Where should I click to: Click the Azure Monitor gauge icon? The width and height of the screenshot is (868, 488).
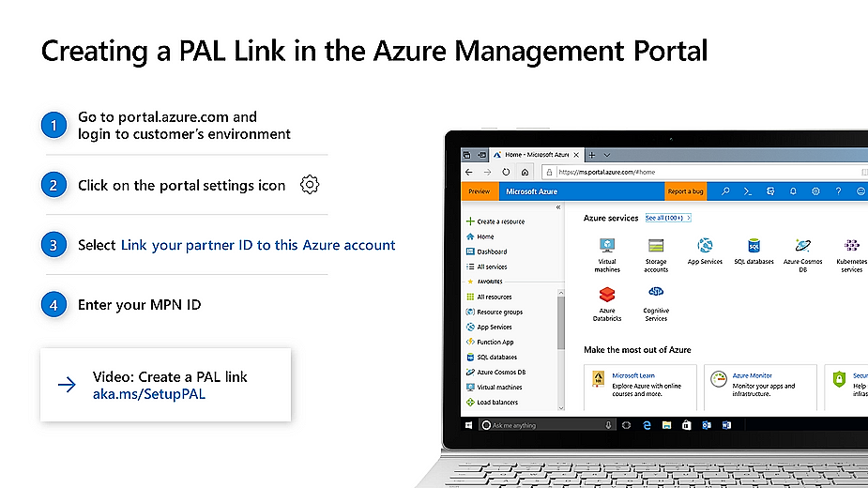[x=719, y=379]
